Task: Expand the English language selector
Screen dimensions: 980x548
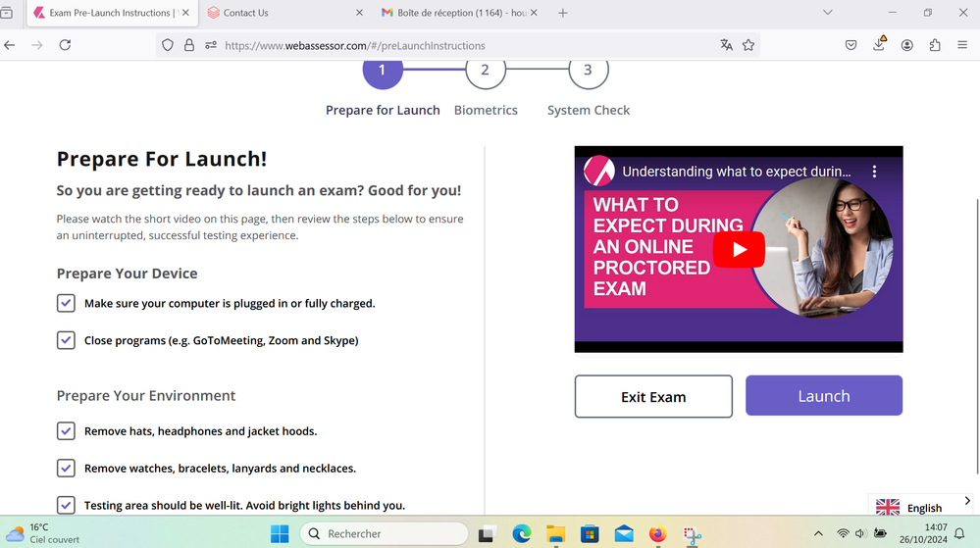Action: pos(922,507)
